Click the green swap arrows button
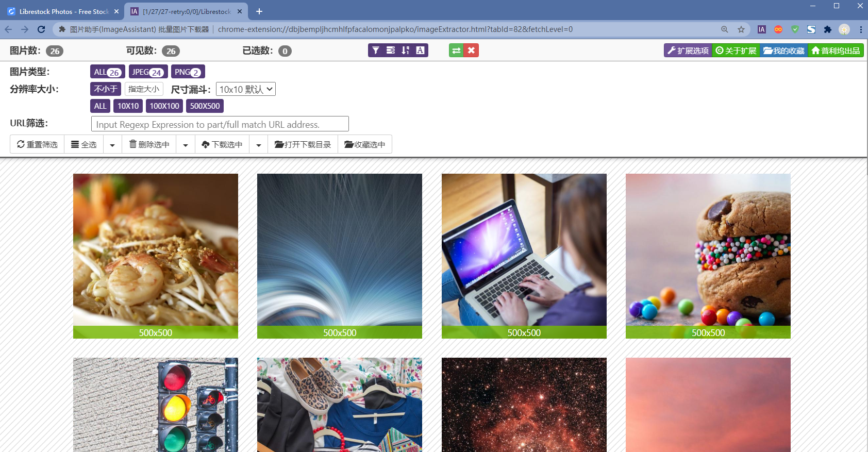This screenshot has height=452, width=868. [x=456, y=51]
